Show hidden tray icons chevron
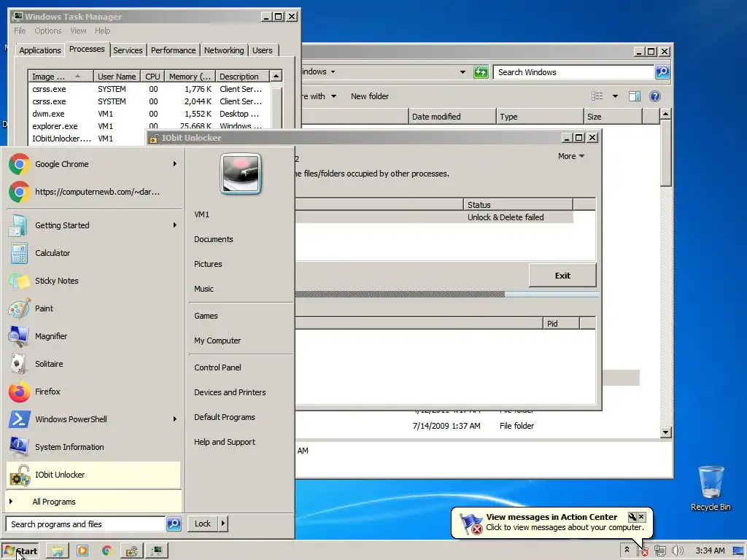 [627, 550]
